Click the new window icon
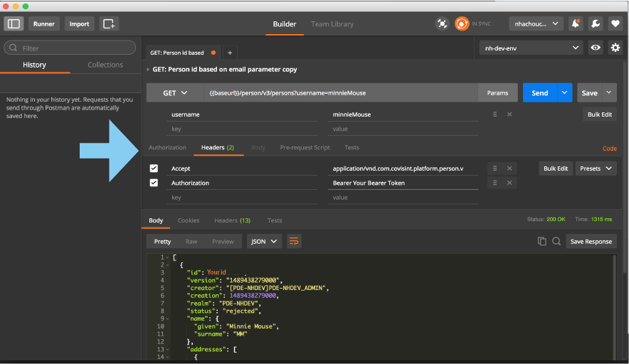This screenshot has height=364, width=629. 109,23
